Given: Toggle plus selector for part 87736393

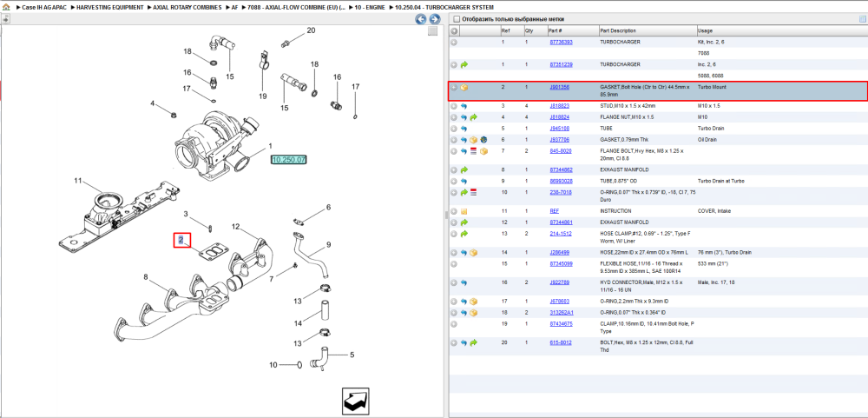Looking at the screenshot, I should (454, 42).
